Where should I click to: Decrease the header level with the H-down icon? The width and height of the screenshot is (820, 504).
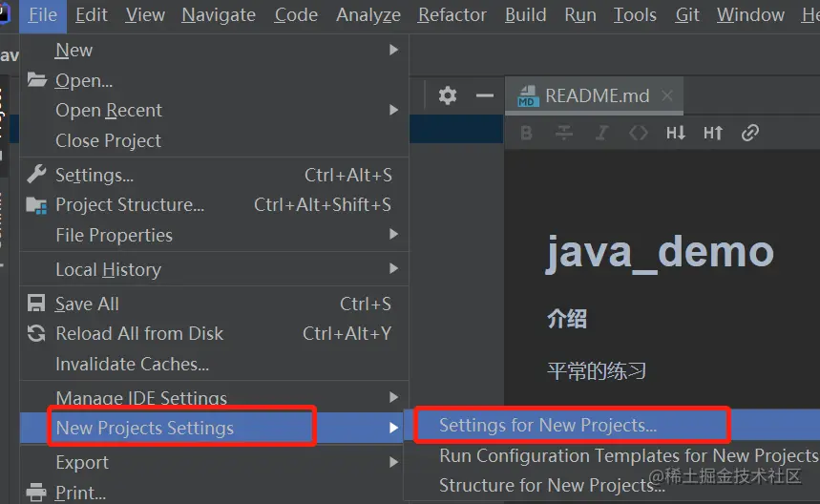point(676,133)
